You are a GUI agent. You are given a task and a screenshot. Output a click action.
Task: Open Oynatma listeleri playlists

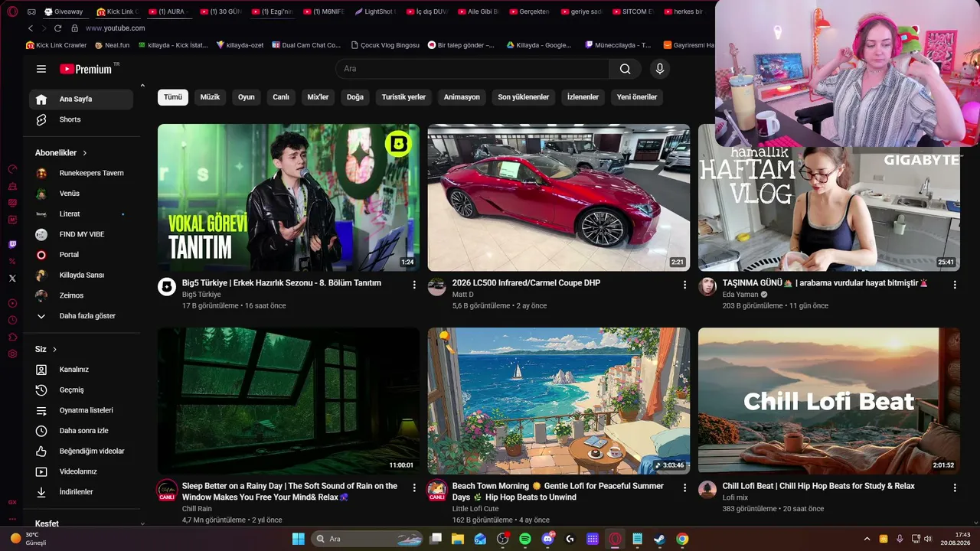click(81, 410)
